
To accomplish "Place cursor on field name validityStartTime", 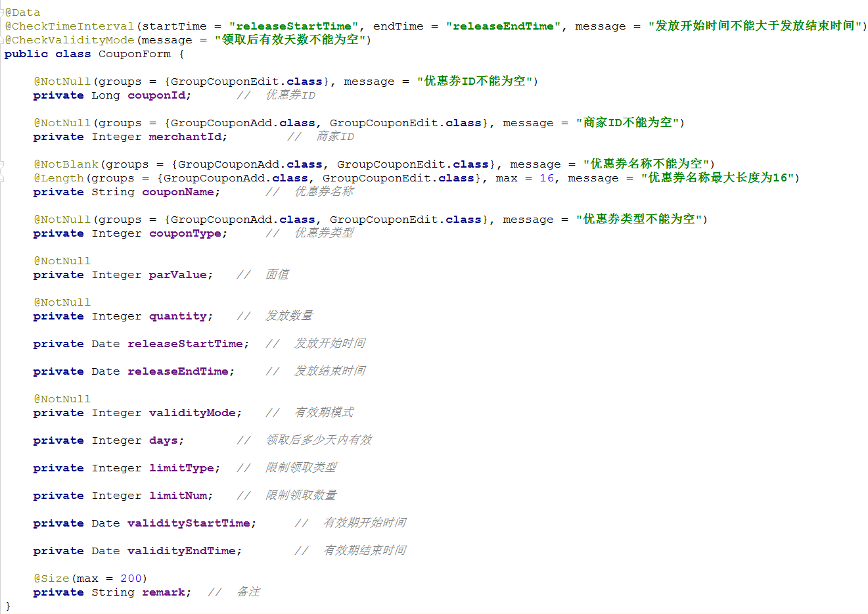I will (189, 523).
